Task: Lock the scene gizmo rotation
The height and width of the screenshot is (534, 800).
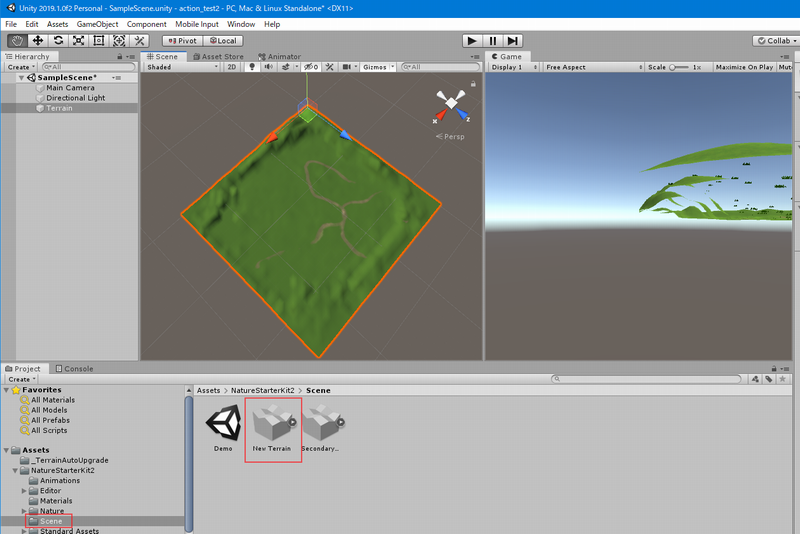Action: tap(473, 84)
